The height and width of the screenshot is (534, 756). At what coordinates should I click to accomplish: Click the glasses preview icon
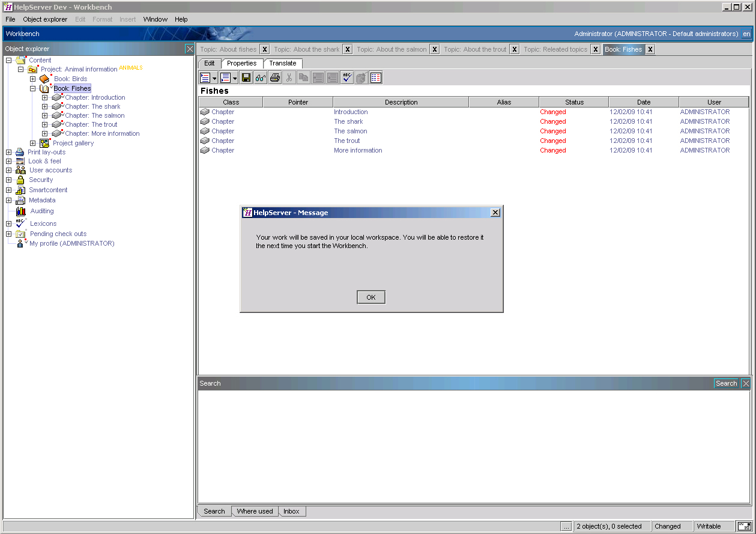261,77
